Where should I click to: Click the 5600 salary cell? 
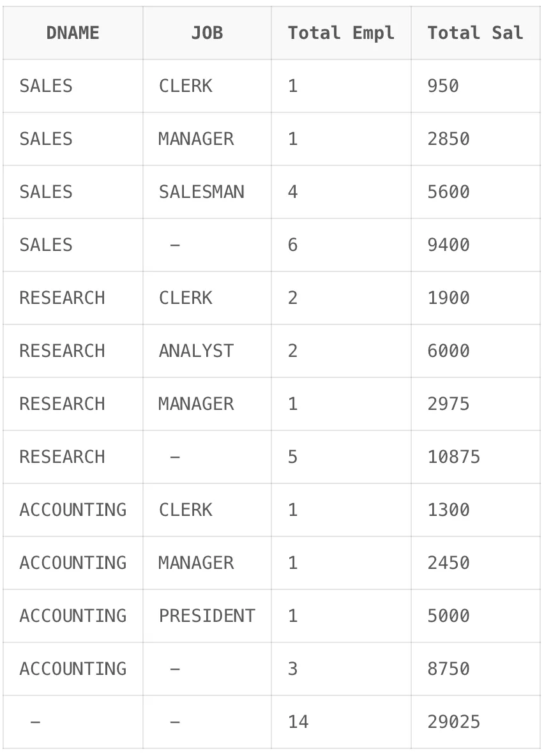(476, 192)
